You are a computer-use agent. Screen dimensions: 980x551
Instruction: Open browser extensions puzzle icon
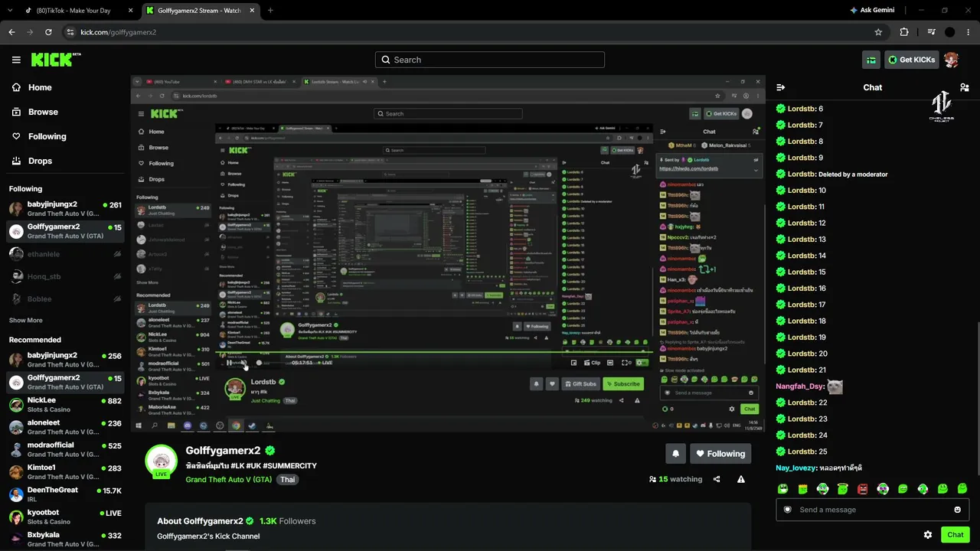(904, 32)
